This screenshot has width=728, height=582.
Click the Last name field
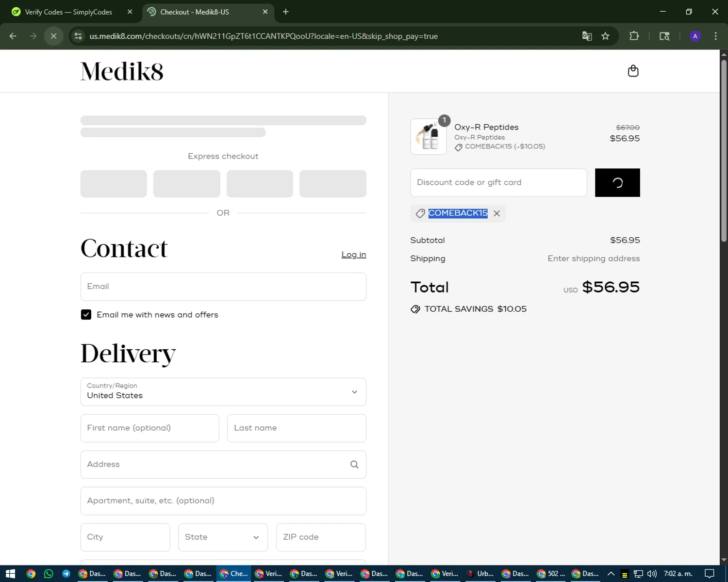[297, 428]
